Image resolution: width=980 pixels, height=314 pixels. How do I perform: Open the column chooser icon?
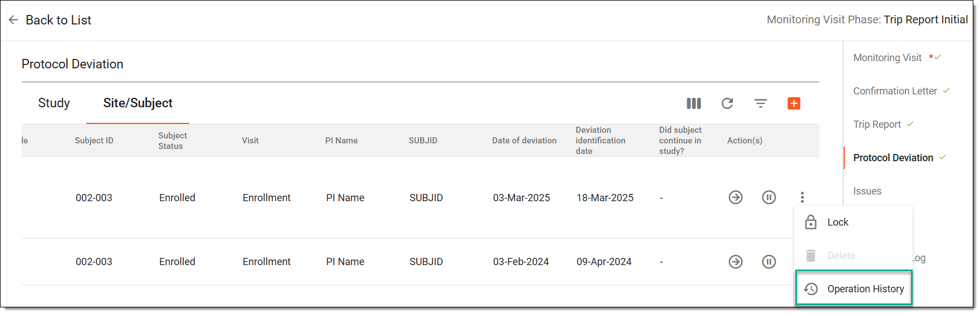pyautogui.click(x=693, y=103)
